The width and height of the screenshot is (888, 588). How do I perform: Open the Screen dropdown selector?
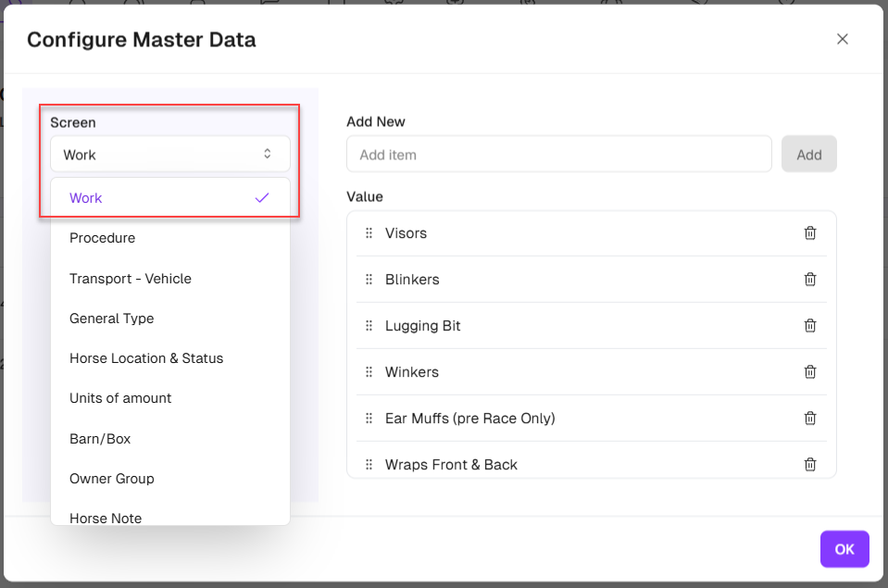click(x=170, y=155)
